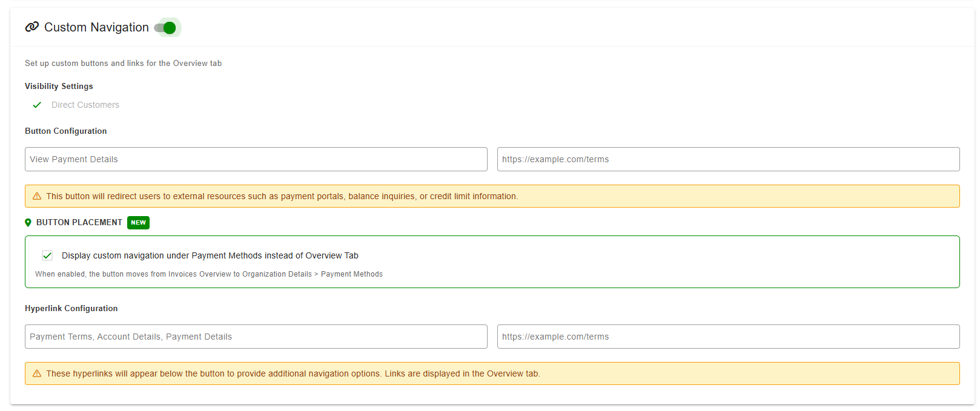Click the green checkmark next to Direct Customers
Viewport: 980px width, 411px height.
(37, 105)
